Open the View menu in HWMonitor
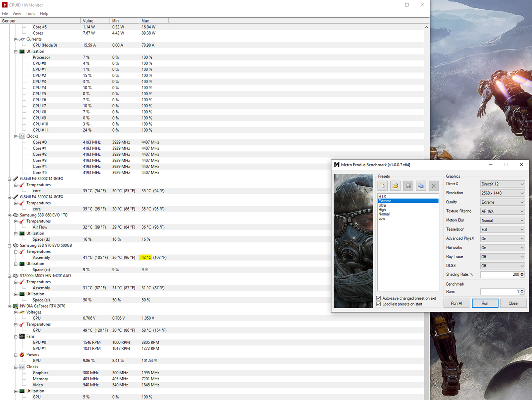This screenshot has width=532, height=400. pyautogui.click(x=17, y=14)
